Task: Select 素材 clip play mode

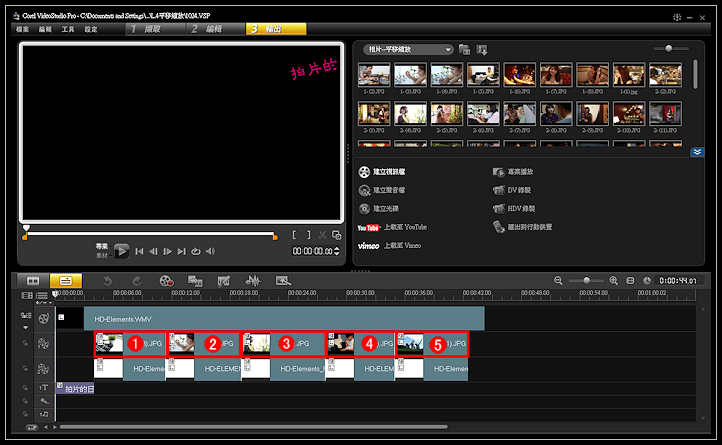Action: coord(102,255)
